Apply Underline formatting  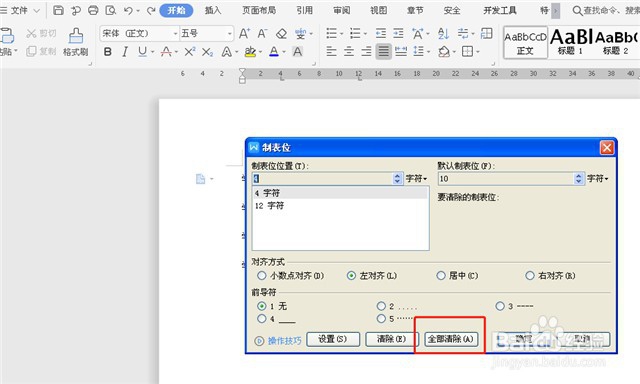pyautogui.click(x=142, y=52)
